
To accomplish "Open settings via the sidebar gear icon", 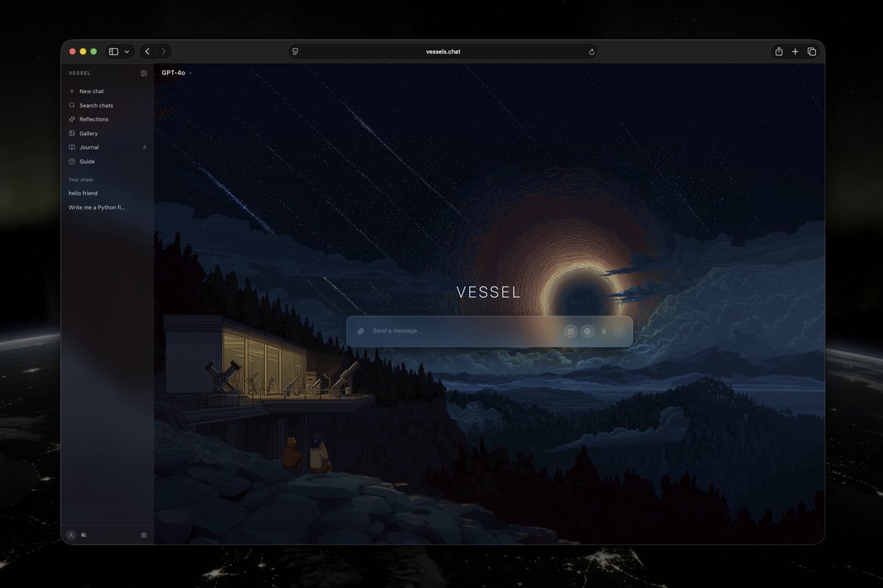I will tap(144, 535).
